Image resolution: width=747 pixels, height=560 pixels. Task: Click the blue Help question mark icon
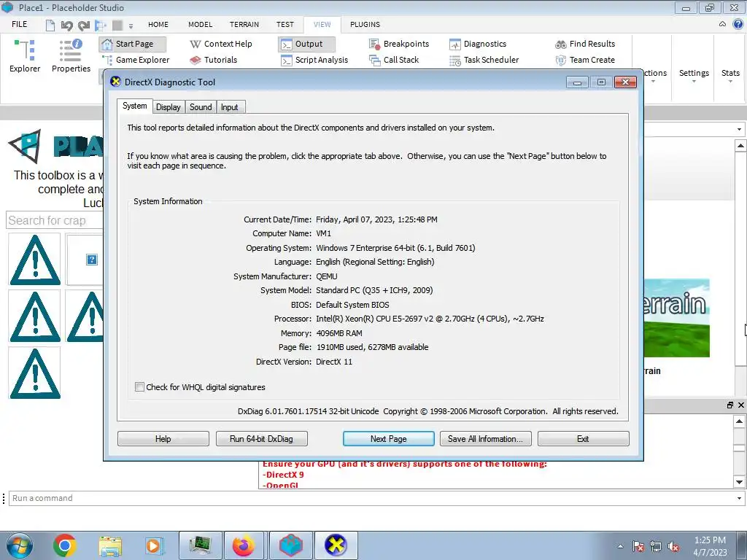(x=738, y=24)
